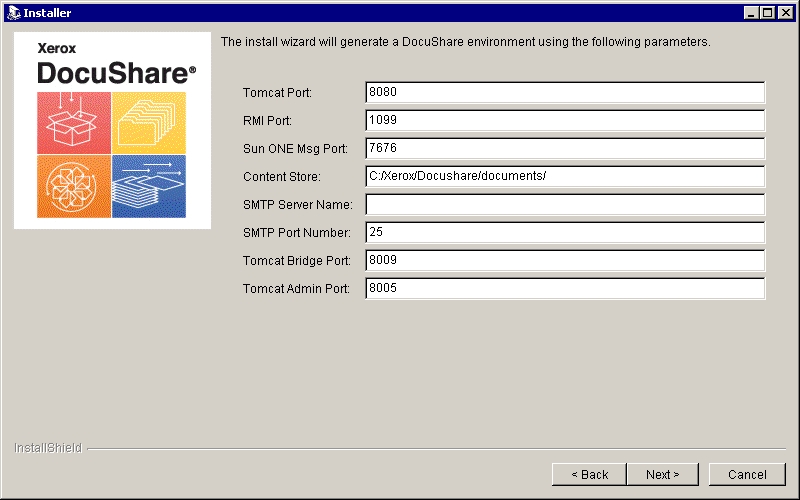Click the Content Store path field

[565, 177]
